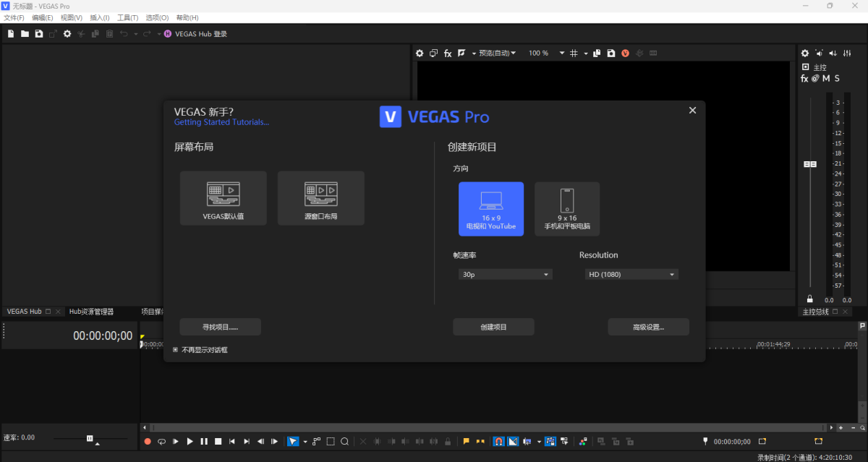Viewport: 868px width, 462px height.
Task: Open the redo history dropdown arrow
Action: point(158,34)
